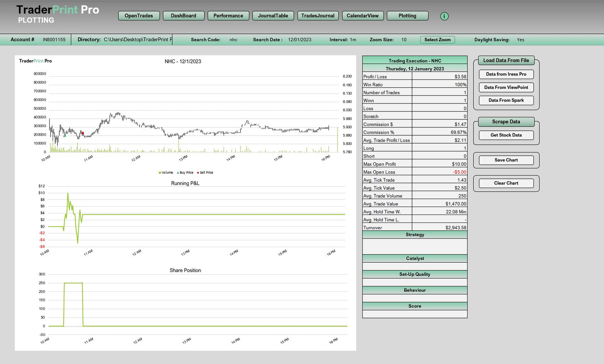
Task: Click the Interval value 1m
Action: 353,40
